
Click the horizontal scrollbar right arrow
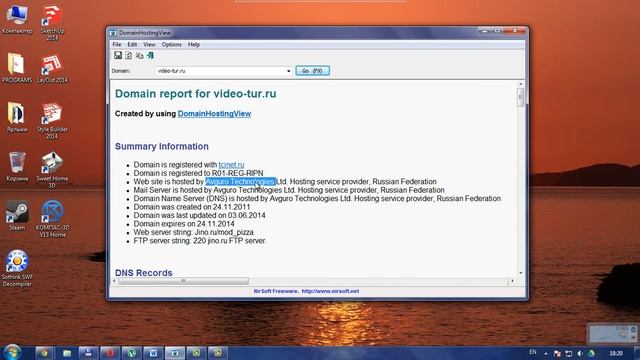pos(513,281)
